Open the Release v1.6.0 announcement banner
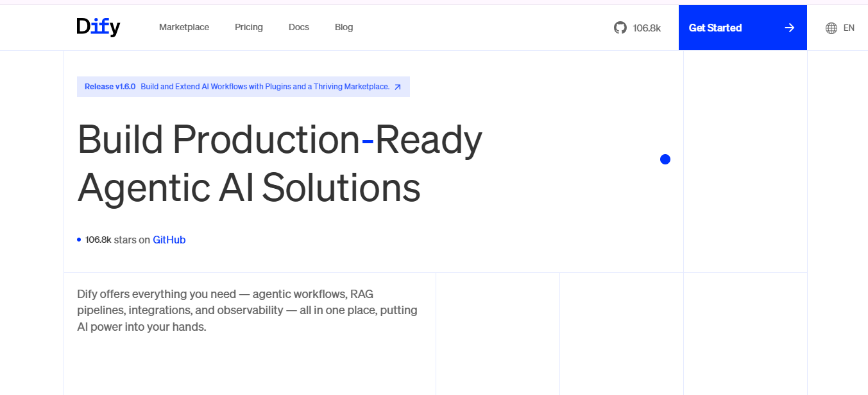The width and height of the screenshot is (868, 395). click(x=243, y=87)
